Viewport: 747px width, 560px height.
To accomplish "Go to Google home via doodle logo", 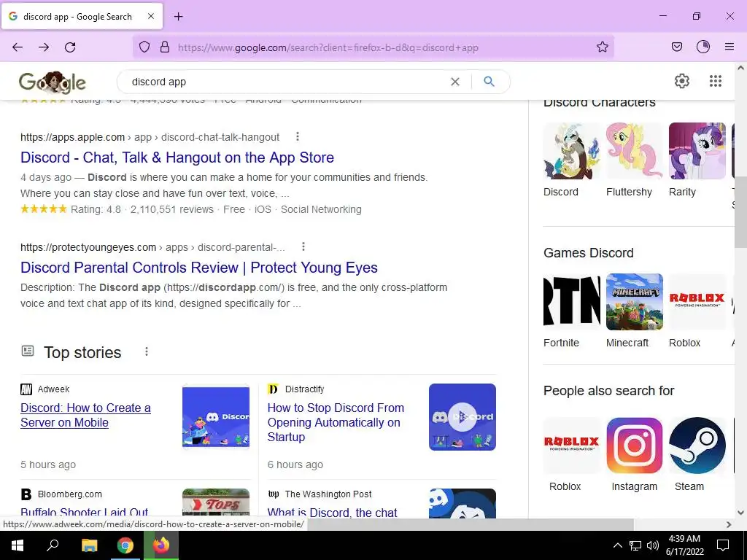I will 53,82.
